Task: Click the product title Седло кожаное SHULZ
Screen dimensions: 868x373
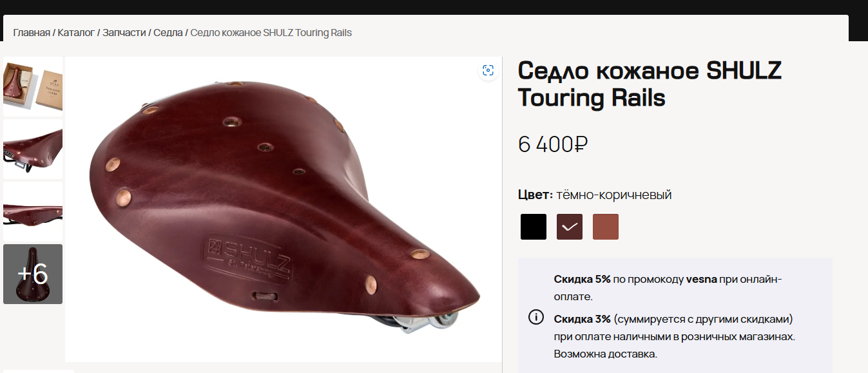Action: [x=650, y=70]
